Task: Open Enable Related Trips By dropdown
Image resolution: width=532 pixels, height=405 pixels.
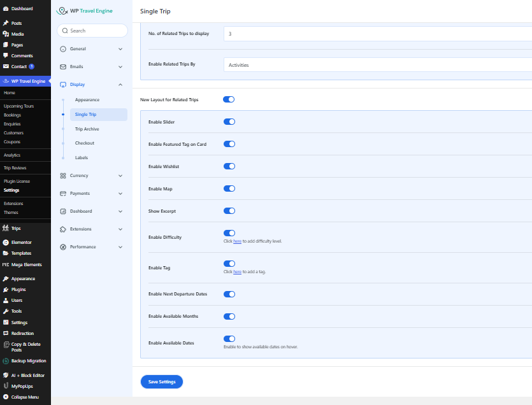Action: (377, 65)
